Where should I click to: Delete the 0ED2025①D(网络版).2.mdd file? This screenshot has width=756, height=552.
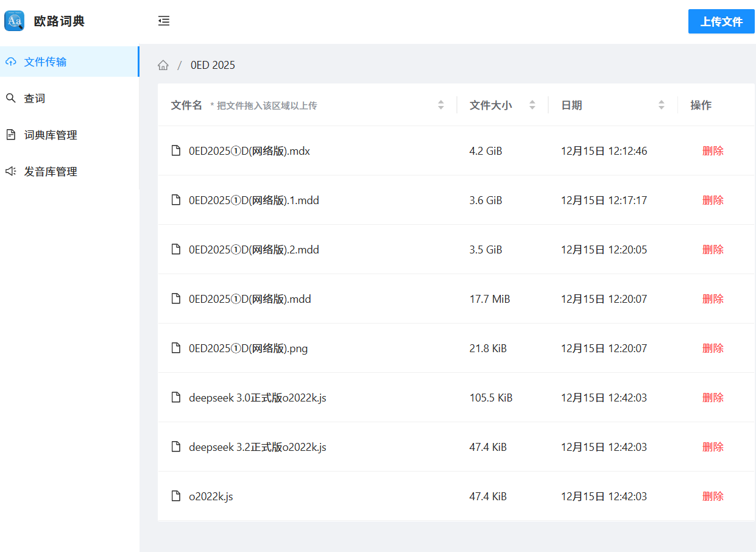click(713, 250)
